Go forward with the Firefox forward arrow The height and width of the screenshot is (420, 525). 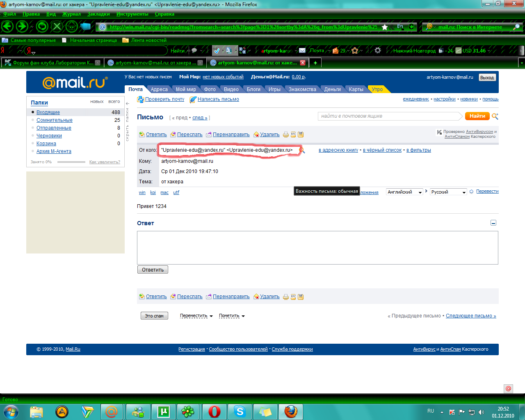pos(22,27)
